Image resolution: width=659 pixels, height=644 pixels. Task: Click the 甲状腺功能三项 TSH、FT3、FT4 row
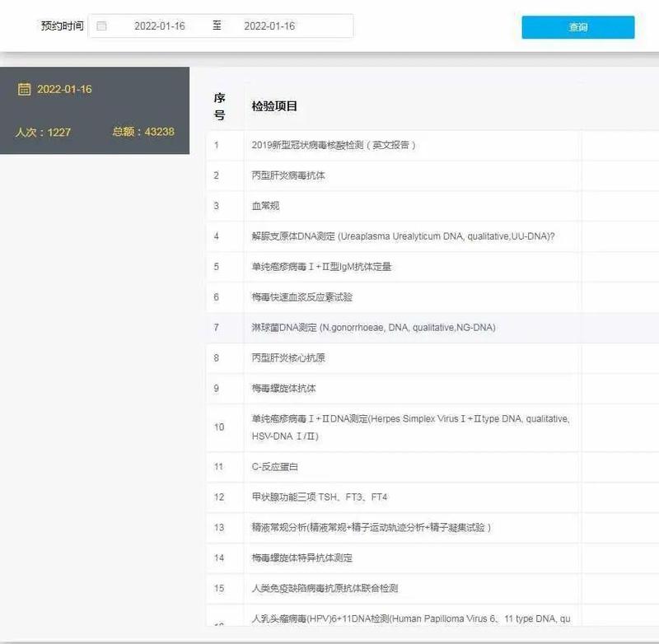320,497
